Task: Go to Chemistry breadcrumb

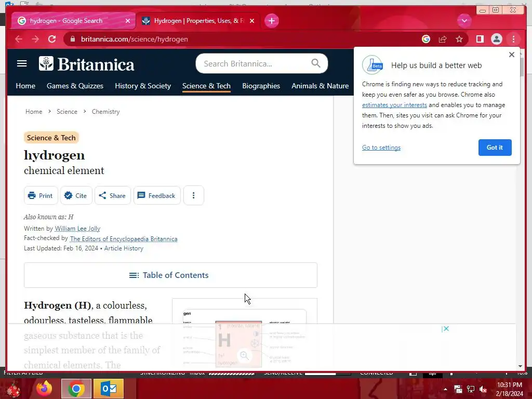Action: click(105, 112)
